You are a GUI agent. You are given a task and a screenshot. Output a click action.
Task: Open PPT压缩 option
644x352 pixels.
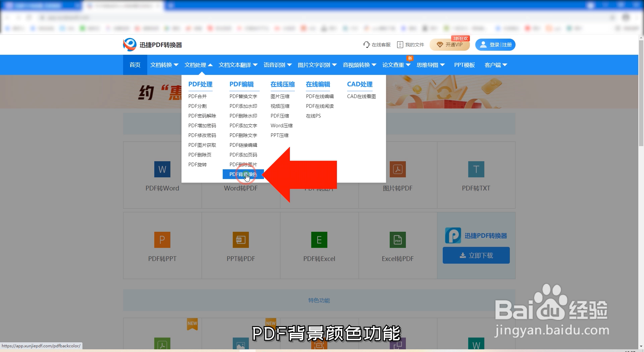(280, 135)
